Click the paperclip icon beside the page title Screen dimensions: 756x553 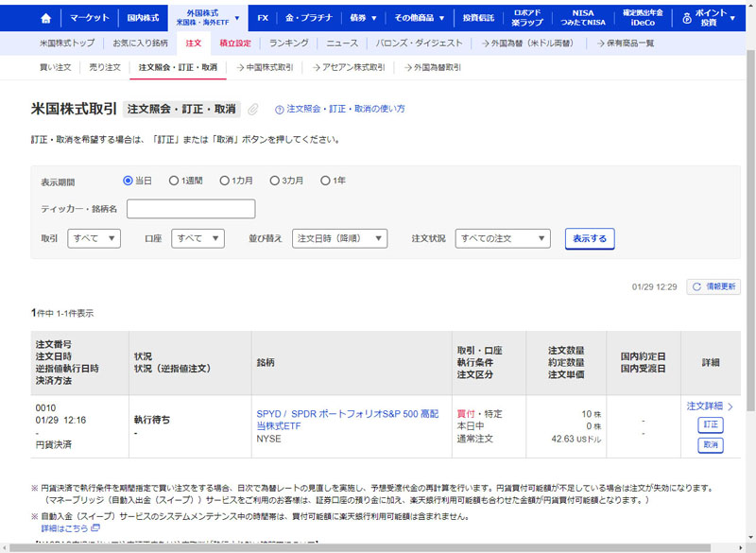point(253,110)
